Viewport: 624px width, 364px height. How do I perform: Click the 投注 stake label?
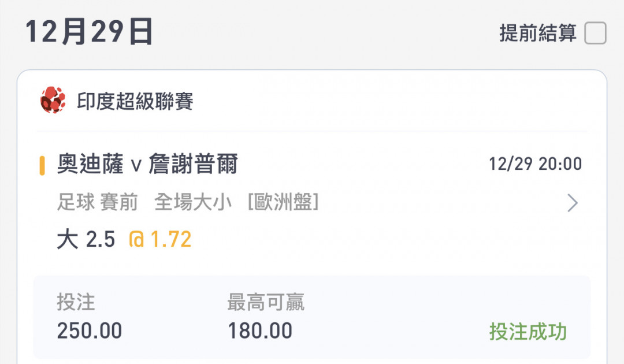coord(76,302)
